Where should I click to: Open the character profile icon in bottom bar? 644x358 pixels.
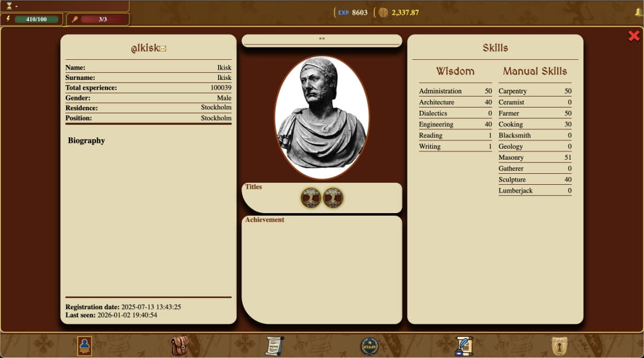coord(84,346)
